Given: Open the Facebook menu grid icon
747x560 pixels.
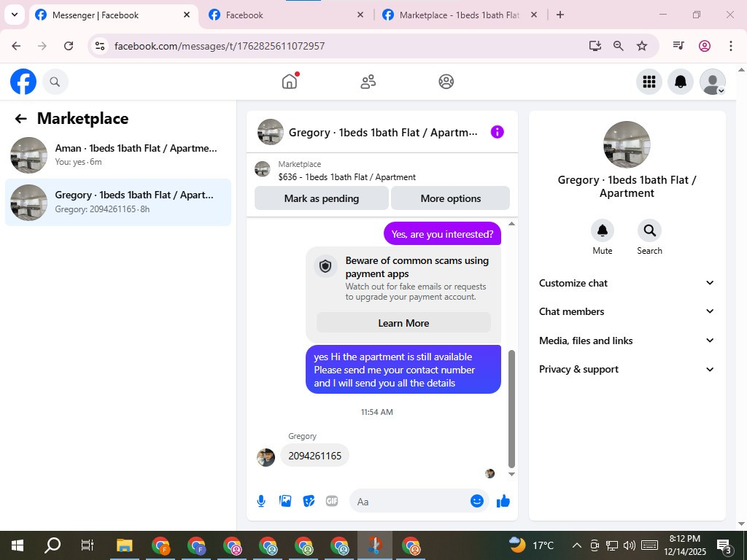Looking at the screenshot, I should pos(649,82).
